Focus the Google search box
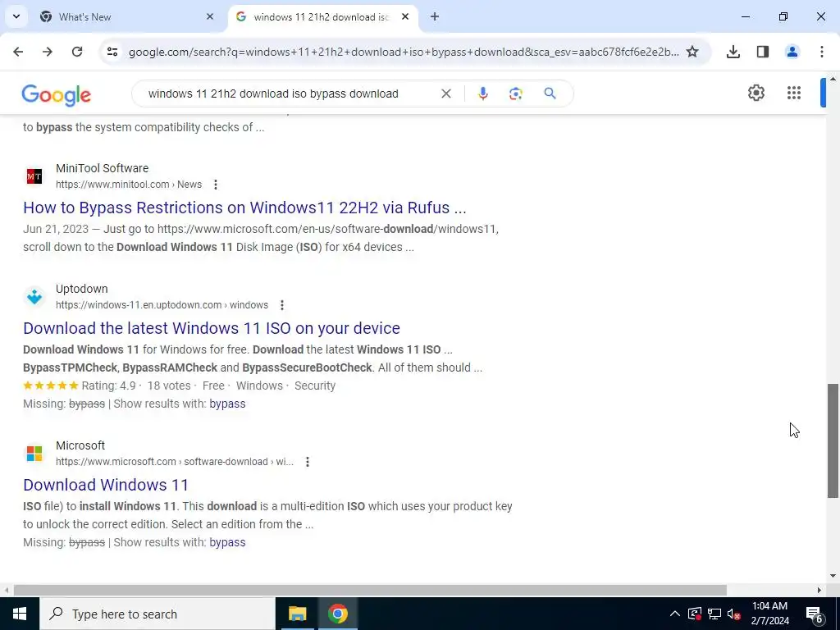840x630 pixels. (273, 94)
